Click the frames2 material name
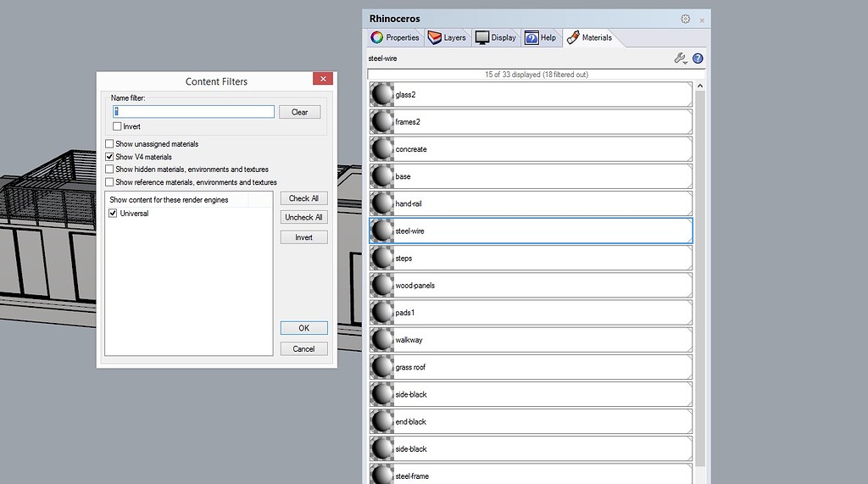Viewport: 868px width, 484px height. (408, 122)
